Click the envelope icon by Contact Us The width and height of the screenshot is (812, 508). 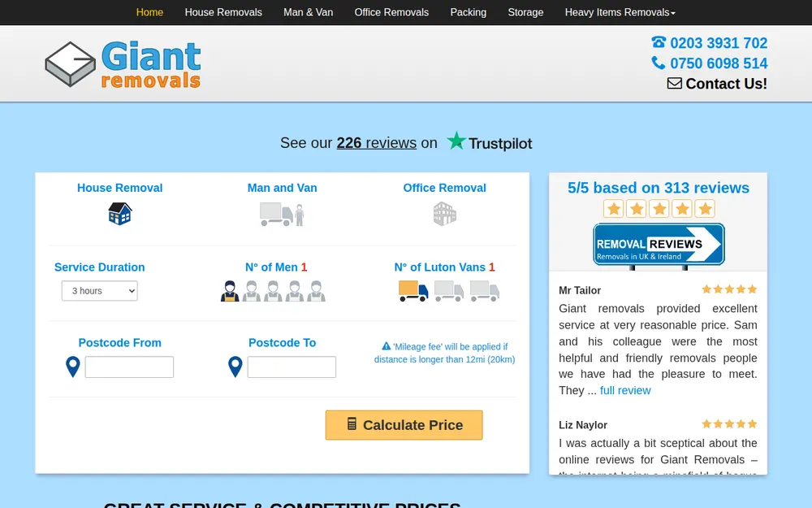674,83
